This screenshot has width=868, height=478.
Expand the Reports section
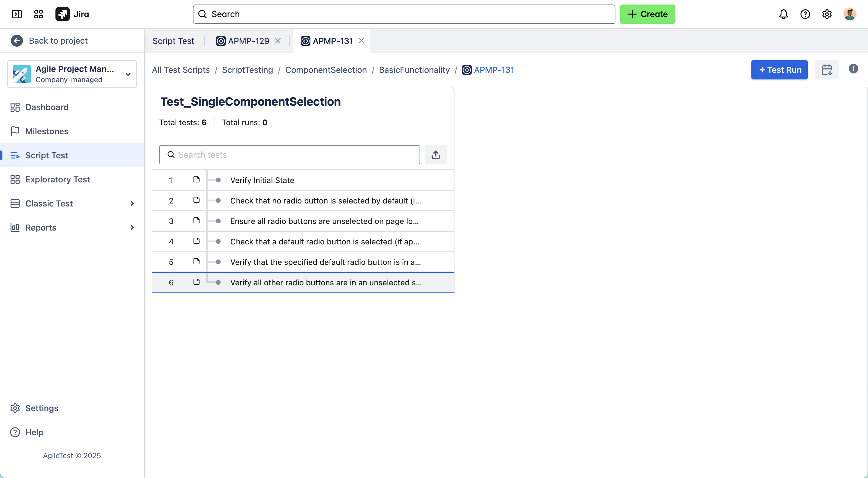(x=132, y=228)
